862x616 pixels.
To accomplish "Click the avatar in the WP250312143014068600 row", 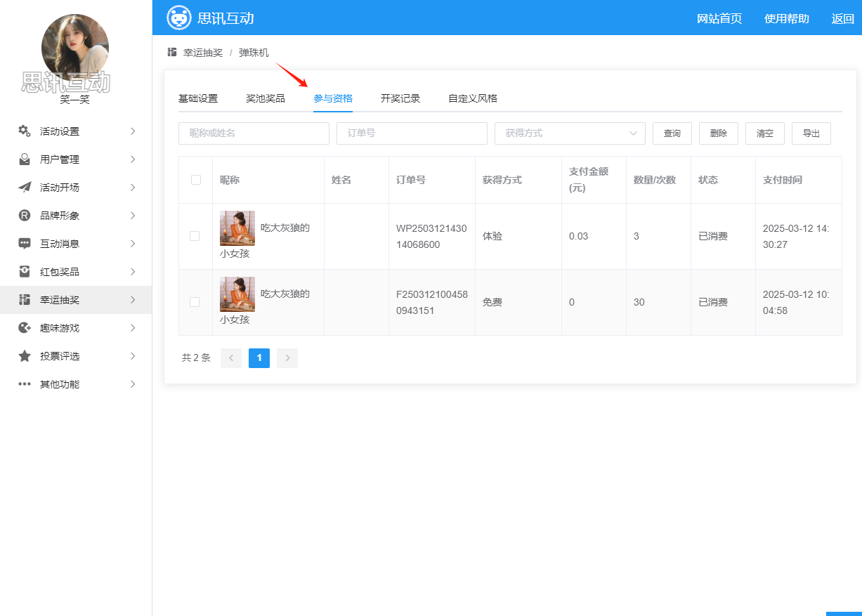I will pyautogui.click(x=237, y=228).
